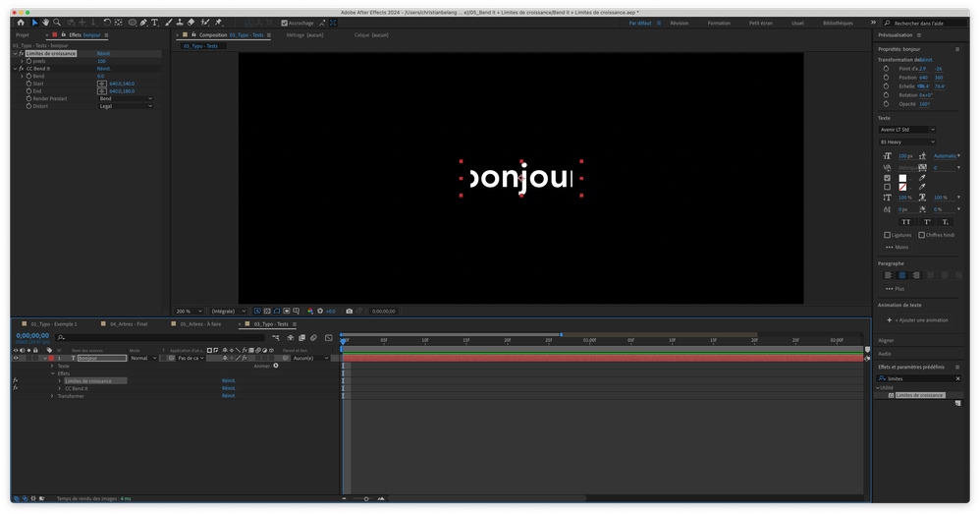Toggle fx switch for CC Bend It row
This screenshot has width=980, height=515.
pyautogui.click(x=16, y=388)
